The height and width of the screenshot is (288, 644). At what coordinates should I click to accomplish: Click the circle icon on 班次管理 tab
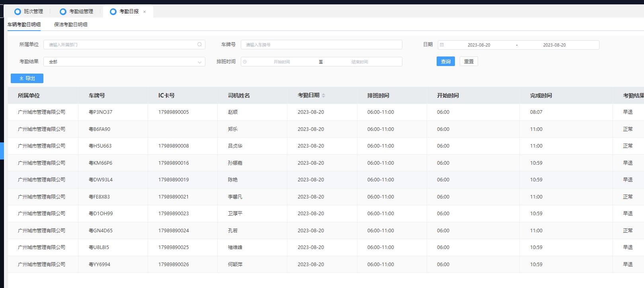coord(18,12)
